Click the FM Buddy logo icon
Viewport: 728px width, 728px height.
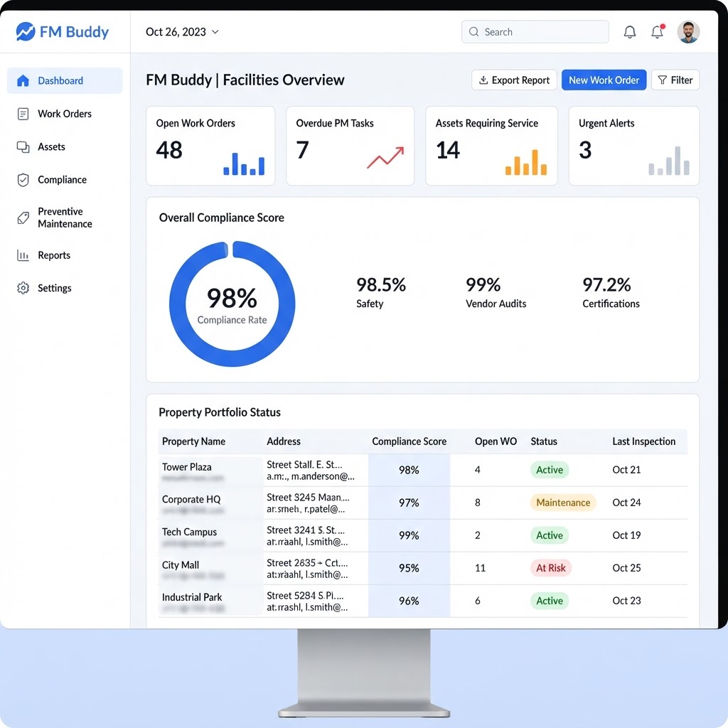point(25,31)
